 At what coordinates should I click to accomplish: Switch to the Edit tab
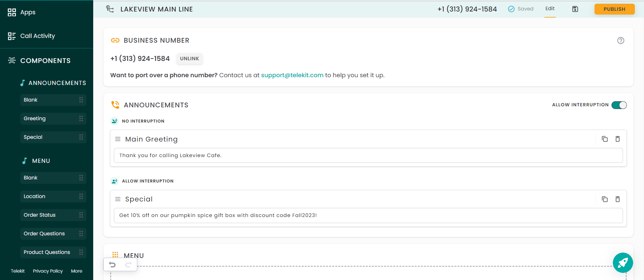(x=550, y=9)
